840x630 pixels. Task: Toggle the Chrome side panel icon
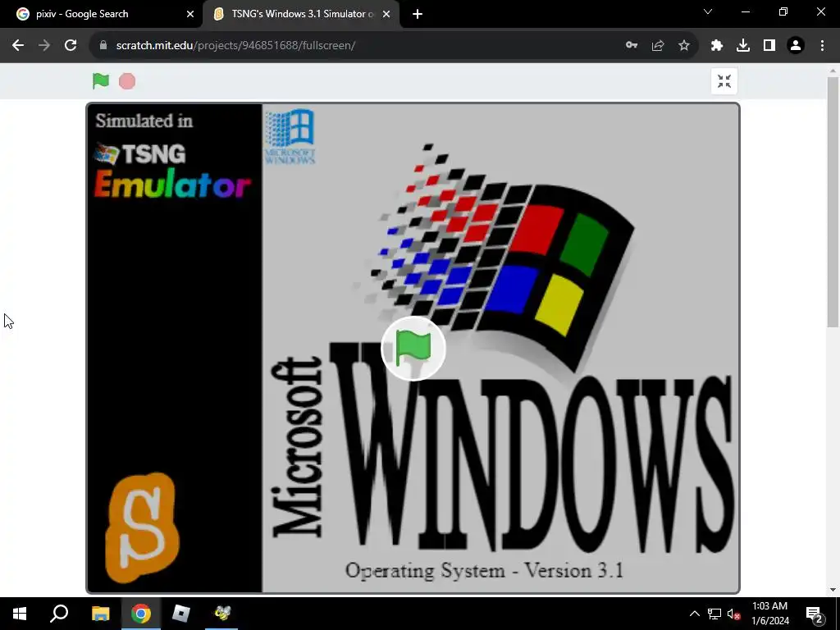coord(769,46)
